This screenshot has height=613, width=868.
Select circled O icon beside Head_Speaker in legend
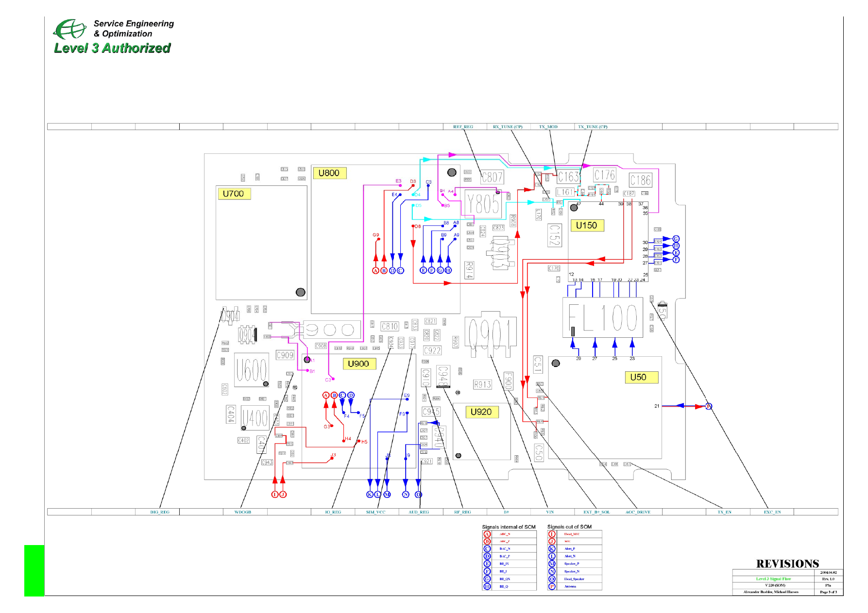pos(552,579)
